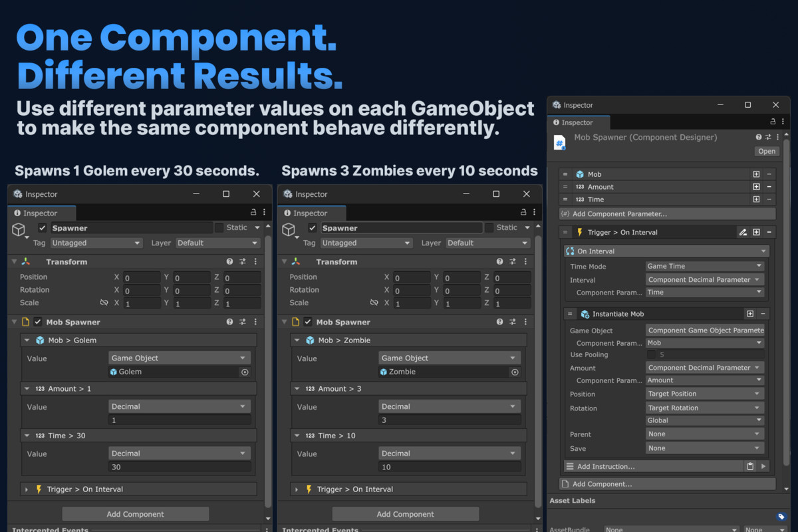Open Layer Default dropdown in Zombie inspector
Screen dimensions: 798x532
tap(489, 243)
